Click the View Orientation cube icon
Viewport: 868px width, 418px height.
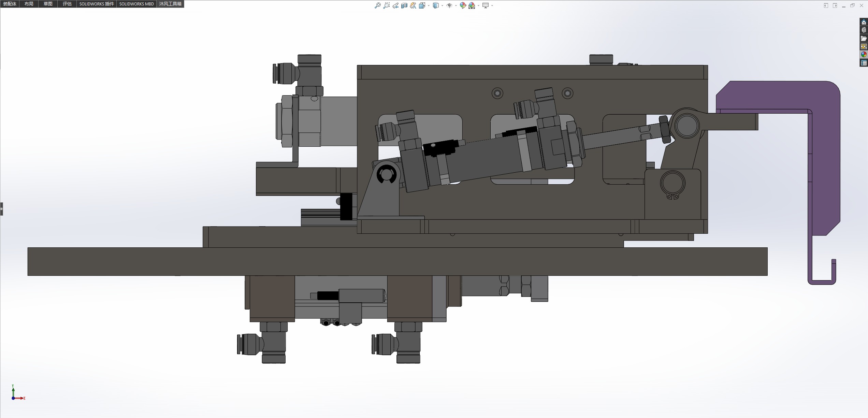click(x=422, y=5)
